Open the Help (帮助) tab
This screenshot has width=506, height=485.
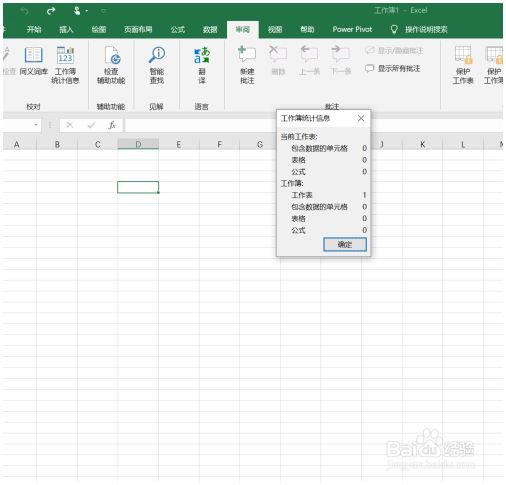coord(307,29)
